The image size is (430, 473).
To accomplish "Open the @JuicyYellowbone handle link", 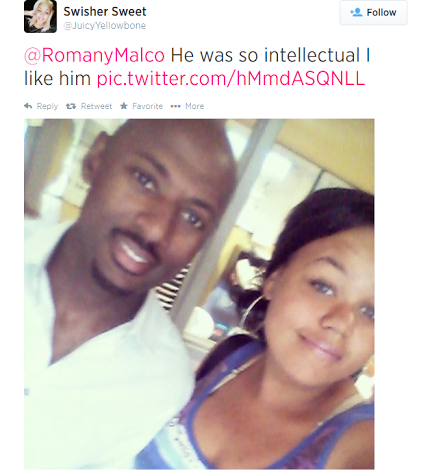I will (105, 26).
